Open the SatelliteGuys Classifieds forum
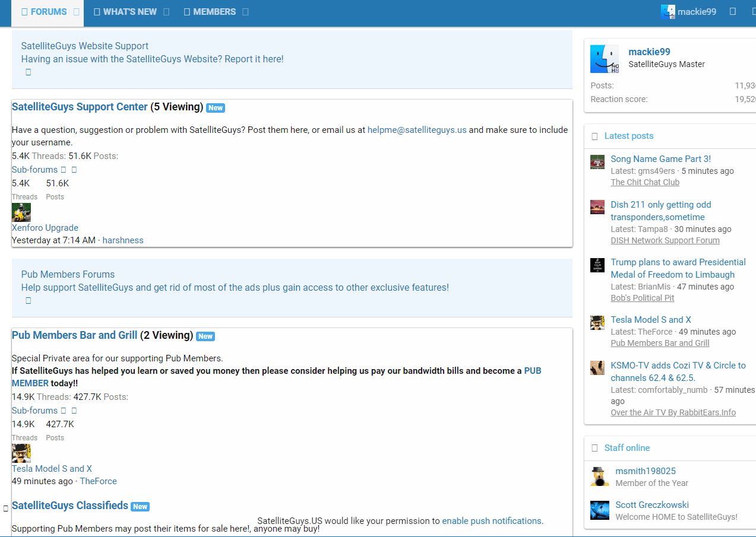The width and height of the screenshot is (756, 537). pyautogui.click(x=70, y=506)
